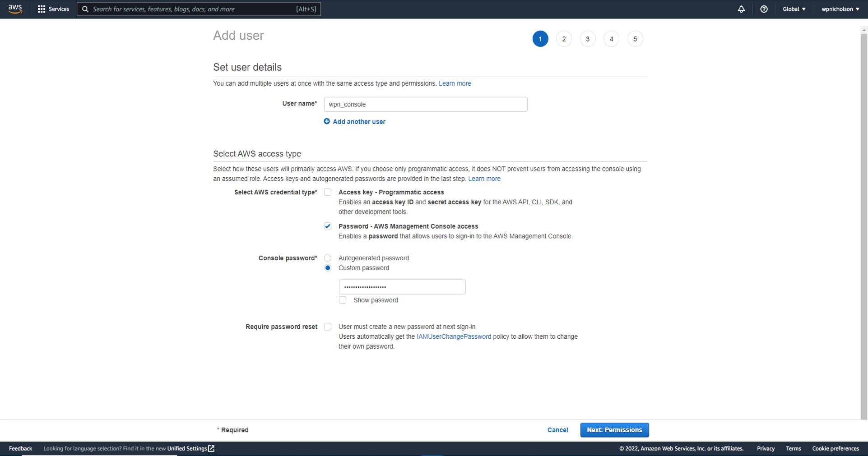Viewport: 868px width, 456px height.
Task: Open the IAMUserChangePassword policy link
Action: click(x=454, y=336)
